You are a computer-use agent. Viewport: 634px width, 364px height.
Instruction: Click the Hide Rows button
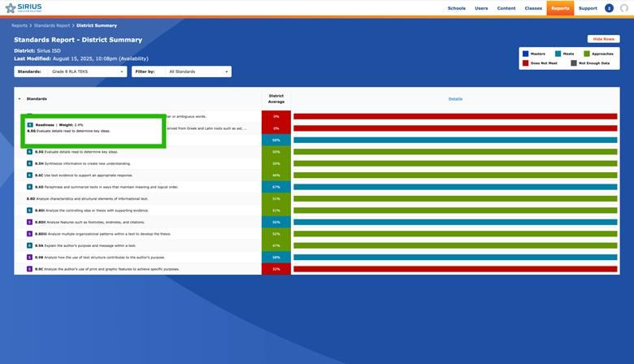603,39
